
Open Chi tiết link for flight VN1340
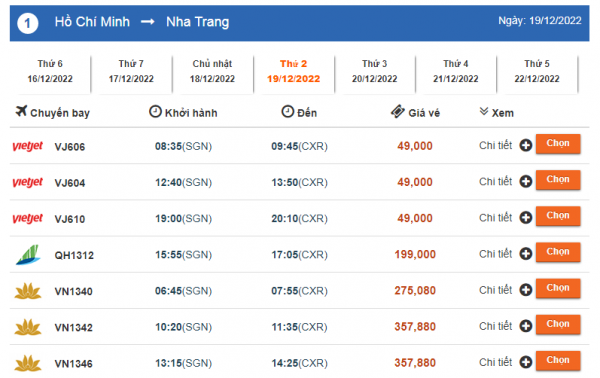496,290
